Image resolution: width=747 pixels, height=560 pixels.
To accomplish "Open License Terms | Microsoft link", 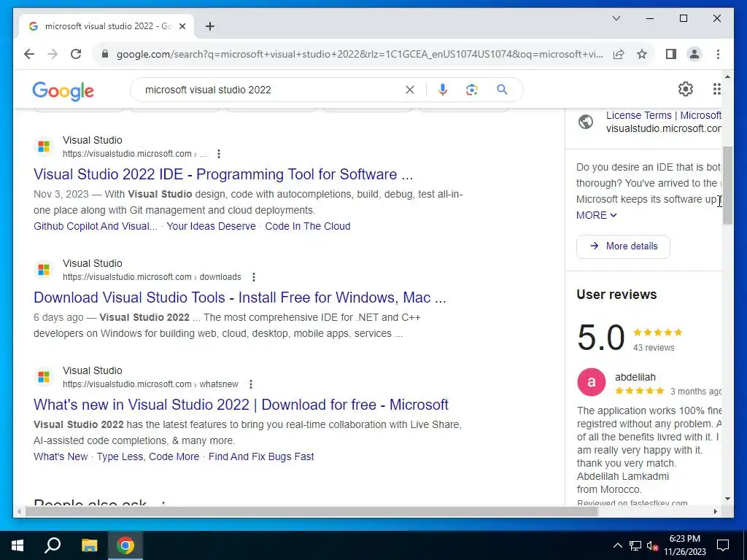I will click(664, 115).
